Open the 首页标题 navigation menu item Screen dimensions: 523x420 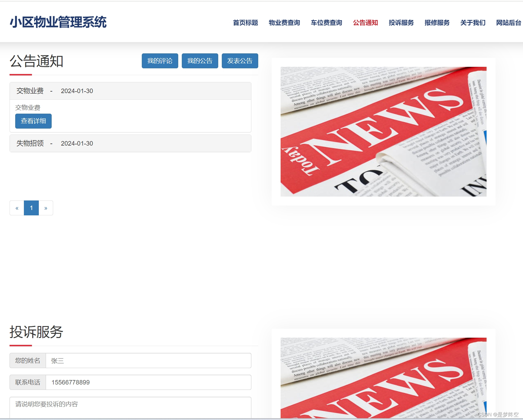[x=245, y=23]
